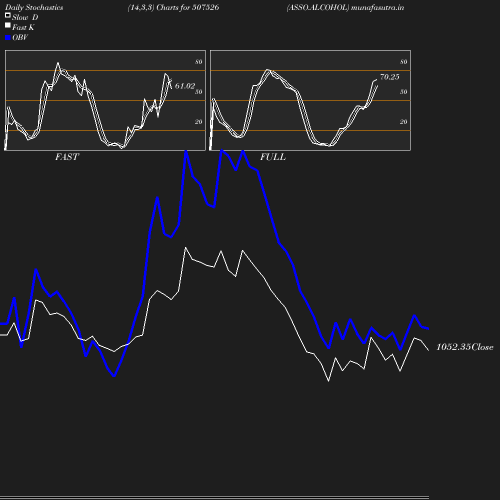
Task: Click the 'FAST' chart caption
Action: (67, 157)
